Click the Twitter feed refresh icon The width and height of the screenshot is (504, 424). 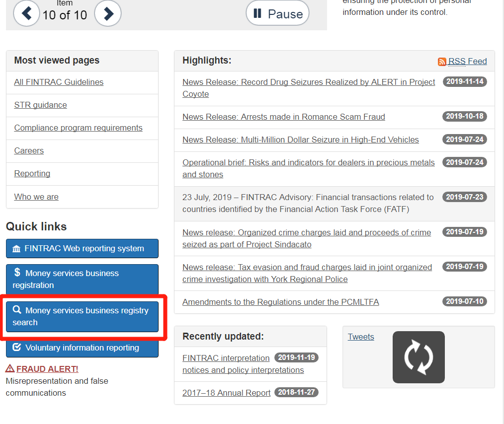(x=419, y=357)
